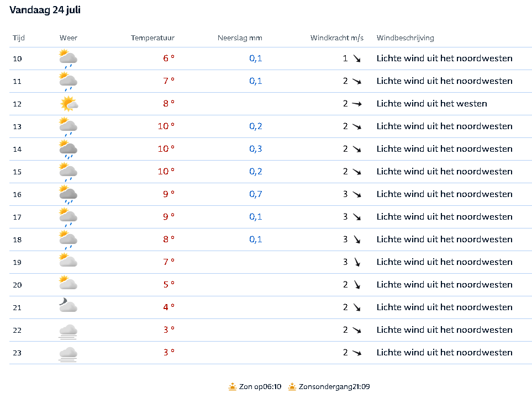Click the moon cloud icon at hour 21
This screenshot has height=399, width=532.
pos(68,305)
